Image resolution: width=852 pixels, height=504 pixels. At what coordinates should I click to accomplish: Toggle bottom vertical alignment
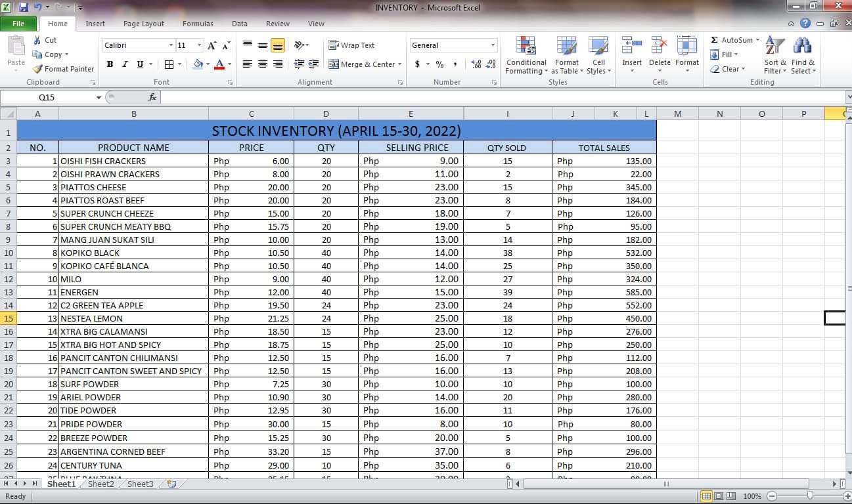[278, 45]
